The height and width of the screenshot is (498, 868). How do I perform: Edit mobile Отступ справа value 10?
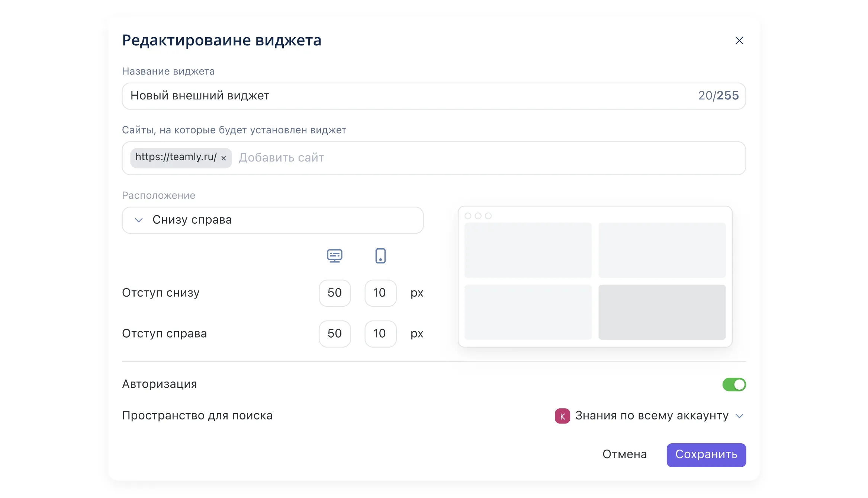tap(380, 333)
